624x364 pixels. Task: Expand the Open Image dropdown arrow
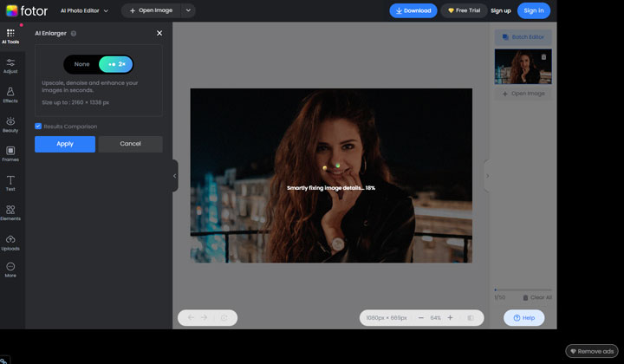188,10
